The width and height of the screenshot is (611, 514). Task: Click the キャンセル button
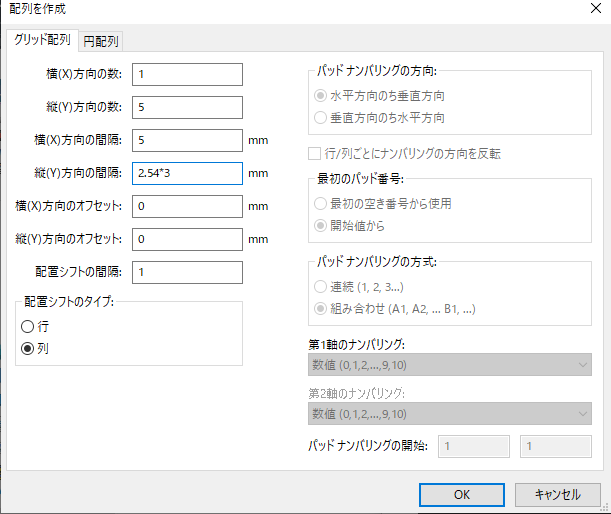coord(558,495)
